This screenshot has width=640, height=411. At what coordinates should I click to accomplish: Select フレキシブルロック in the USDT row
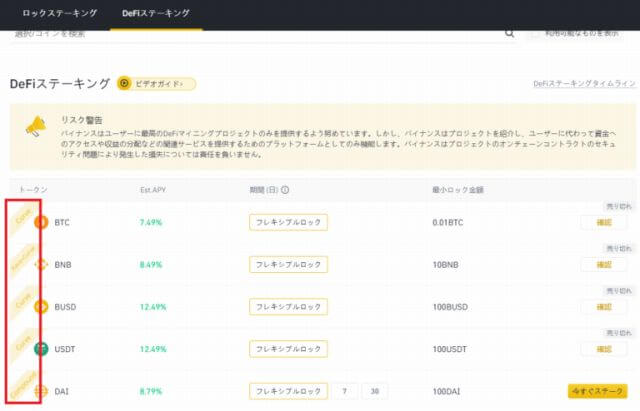coord(288,349)
